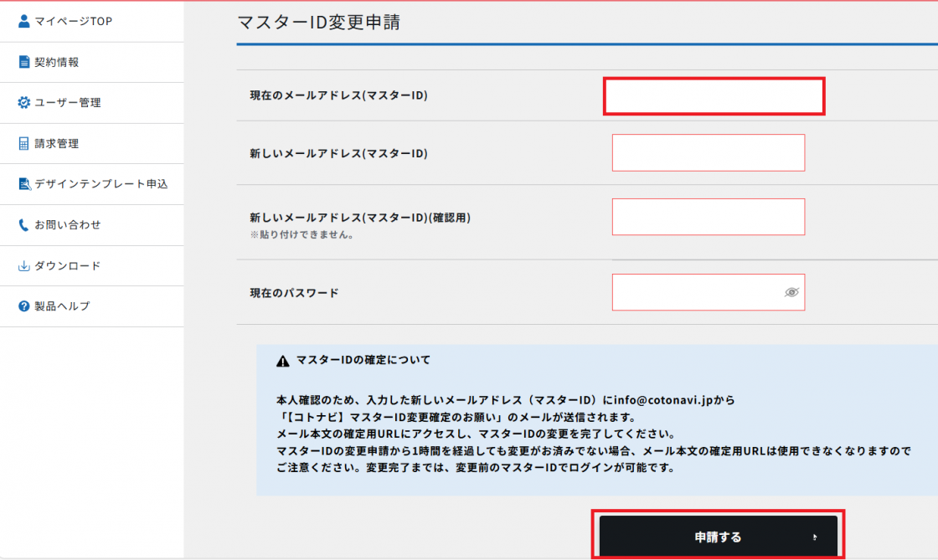Toggle password visibility eye icon
The width and height of the screenshot is (938, 560).
[791, 292]
